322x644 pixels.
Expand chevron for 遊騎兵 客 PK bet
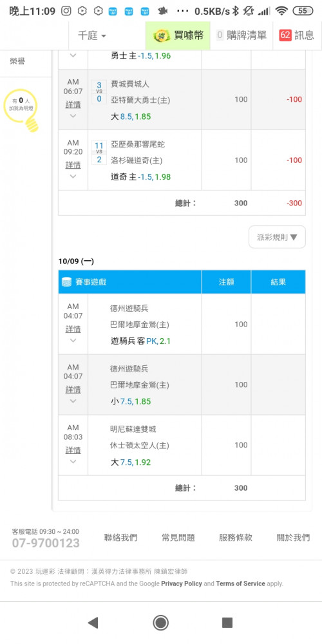[x=73, y=341]
